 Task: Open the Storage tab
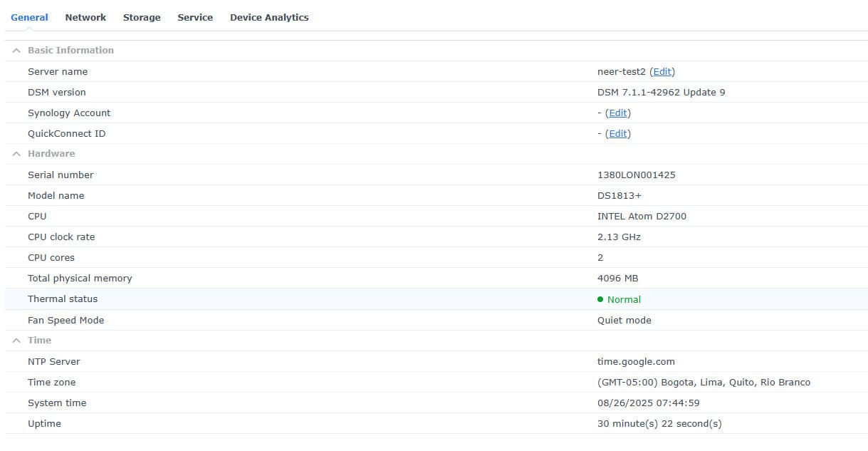(142, 17)
